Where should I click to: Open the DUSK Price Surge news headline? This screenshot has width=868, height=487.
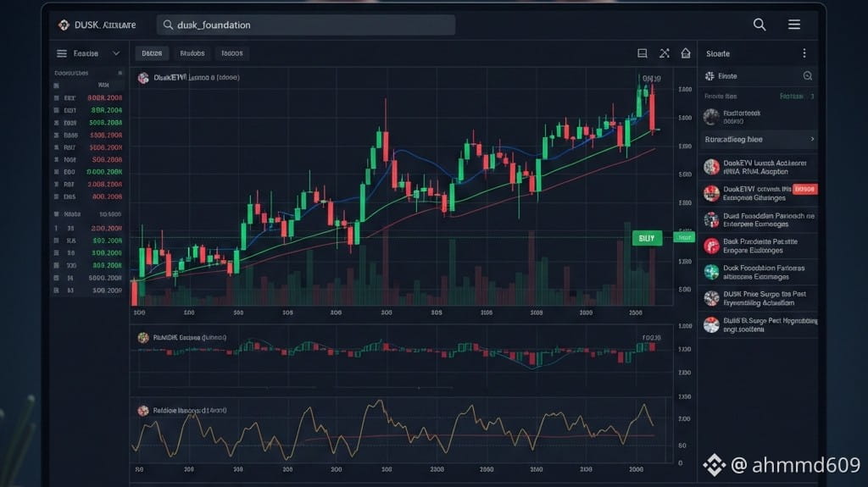765,298
